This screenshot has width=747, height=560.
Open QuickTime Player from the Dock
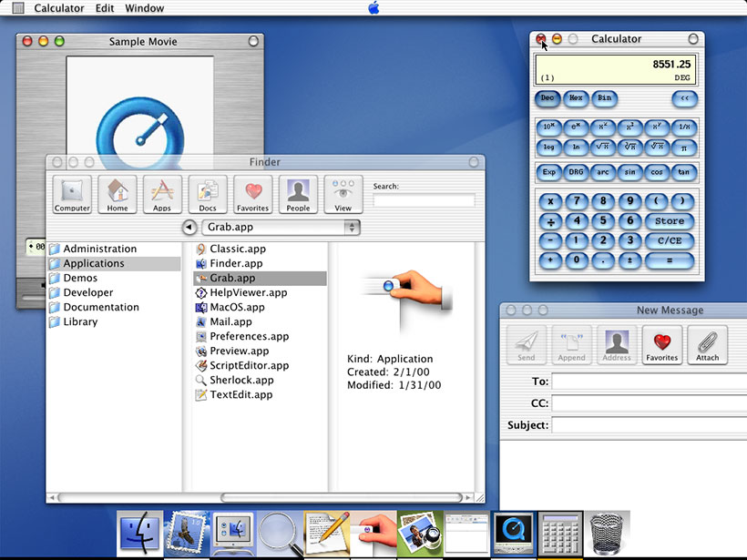[513, 533]
